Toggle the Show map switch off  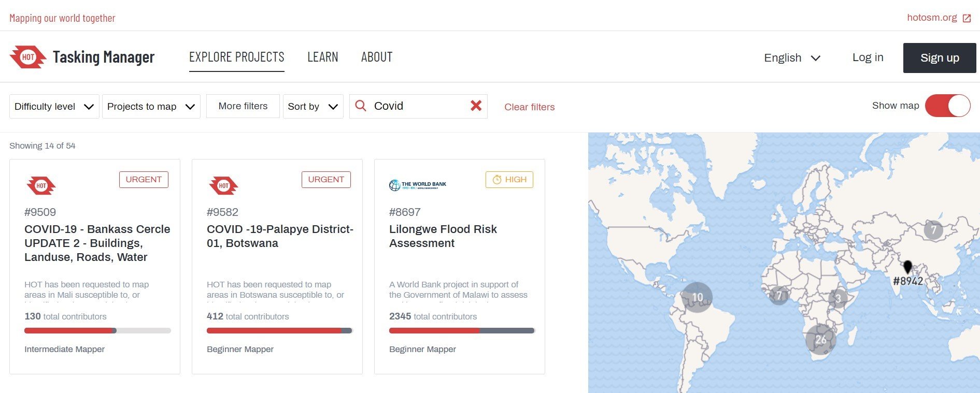point(947,106)
